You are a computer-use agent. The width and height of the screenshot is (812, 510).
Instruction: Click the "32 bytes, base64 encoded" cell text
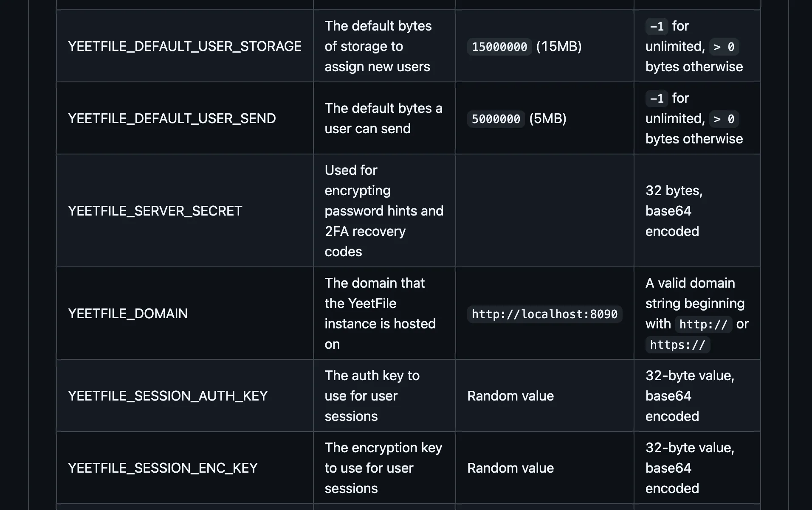pos(674,211)
